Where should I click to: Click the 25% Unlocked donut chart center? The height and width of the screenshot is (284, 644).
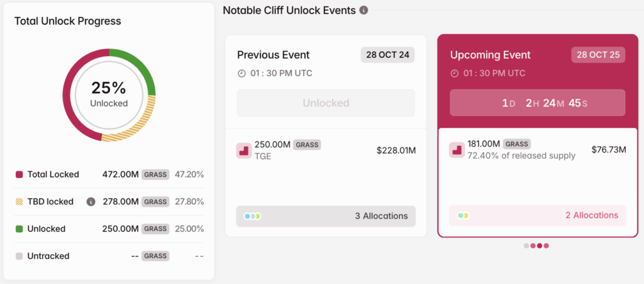[109, 94]
